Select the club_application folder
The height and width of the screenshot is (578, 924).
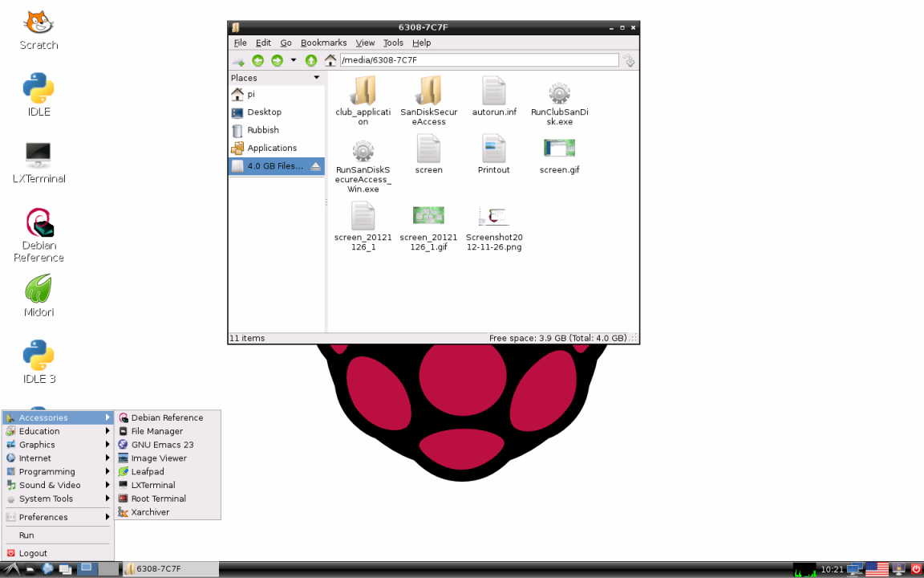point(363,101)
